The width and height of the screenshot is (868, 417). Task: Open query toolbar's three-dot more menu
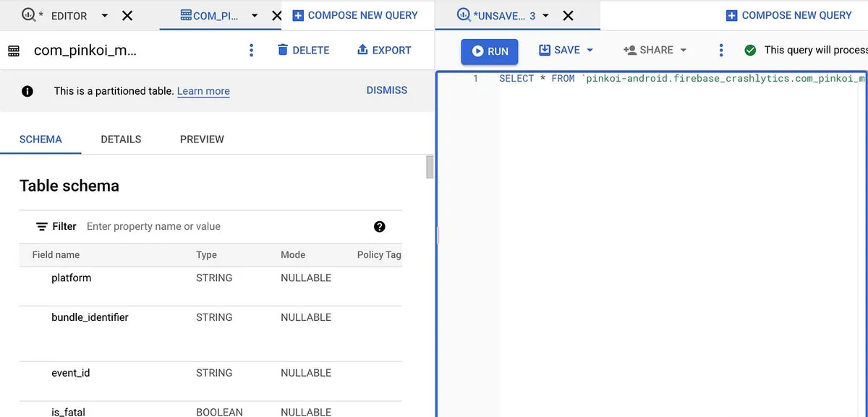(720, 50)
